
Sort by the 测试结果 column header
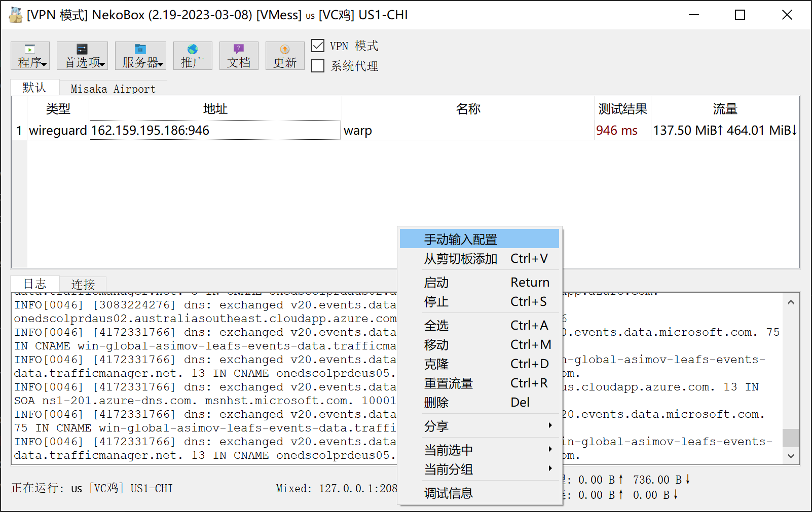[x=622, y=109]
